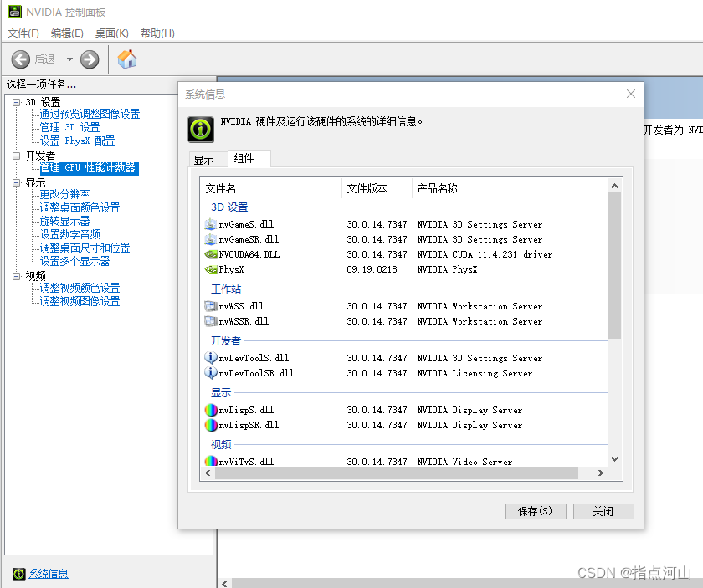Click the list's scroll down arrow

[x=614, y=459]
